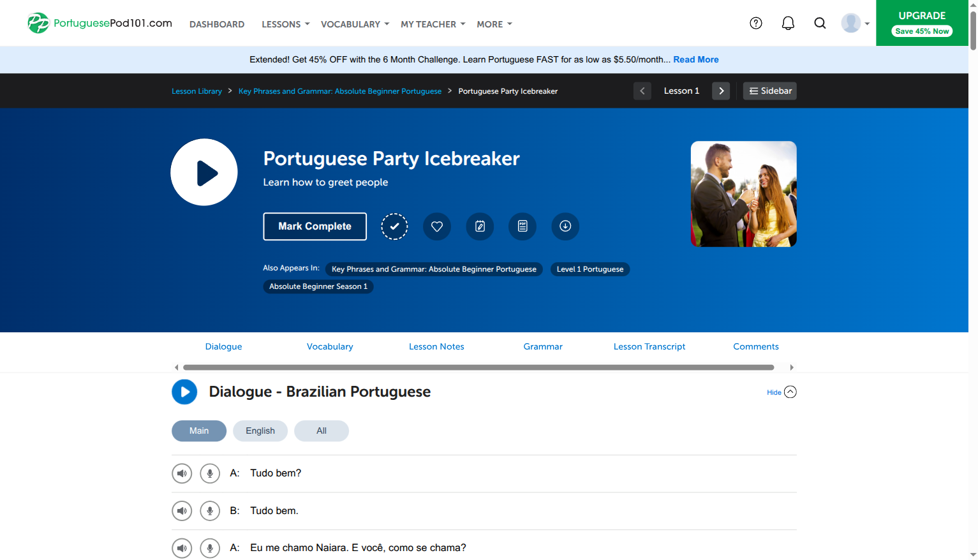Record voice for 'Tudo bem.' line
Image resolution: width=978 pixels, height=560 pixels.
(210, 511)
